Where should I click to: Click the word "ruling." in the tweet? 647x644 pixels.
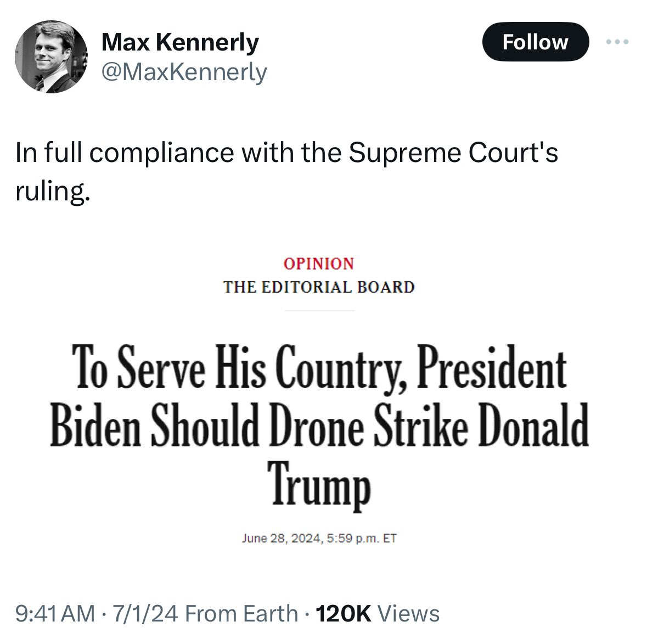pyautogui.click(x=52, y=191)
